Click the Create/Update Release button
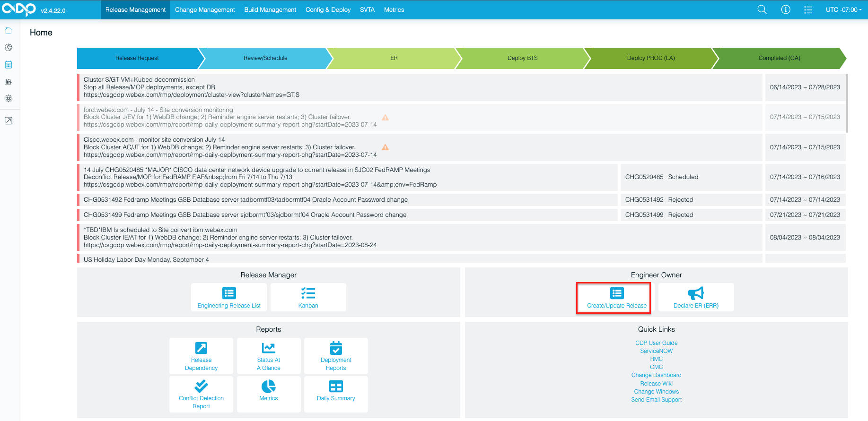The image size is (868, 421). coord(616,298)
